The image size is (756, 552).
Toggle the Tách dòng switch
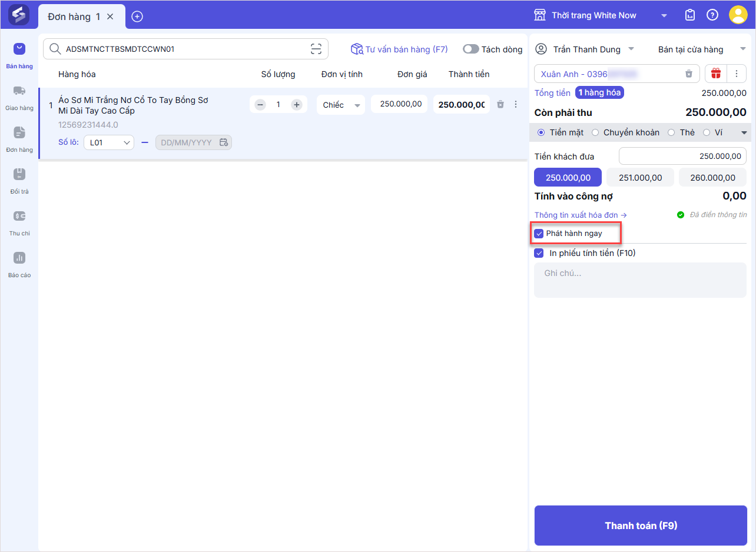(471, 49)
